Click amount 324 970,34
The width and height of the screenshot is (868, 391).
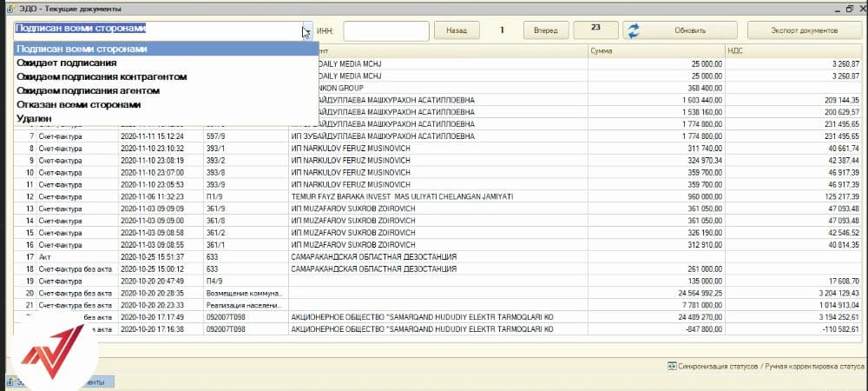click(656, 161)
